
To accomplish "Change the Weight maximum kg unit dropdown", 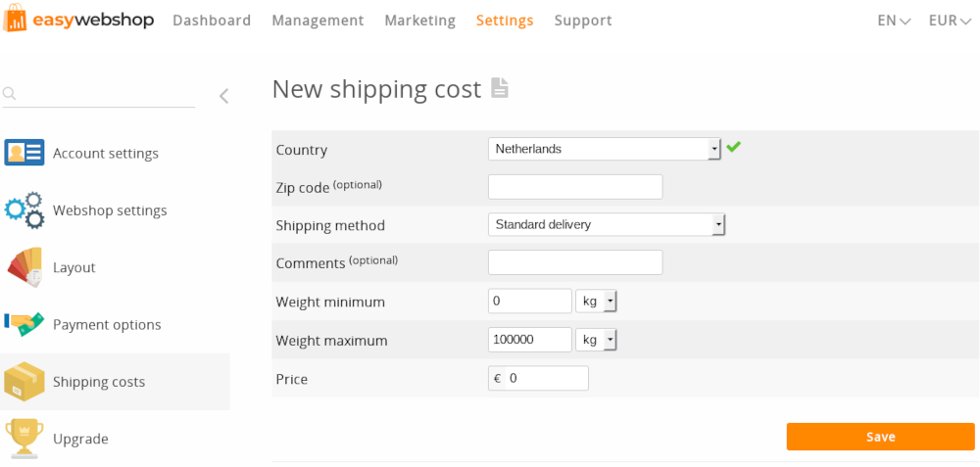I will [x=597, y=340].
